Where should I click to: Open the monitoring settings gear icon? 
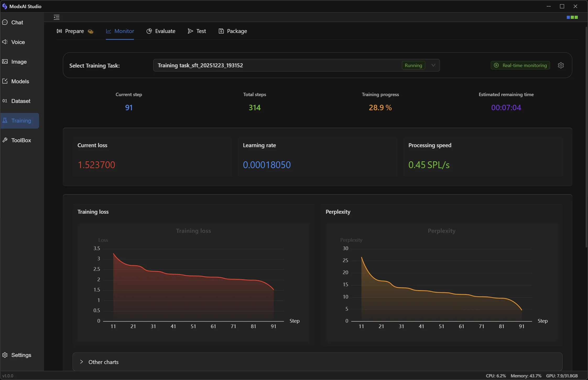(561, 65)
